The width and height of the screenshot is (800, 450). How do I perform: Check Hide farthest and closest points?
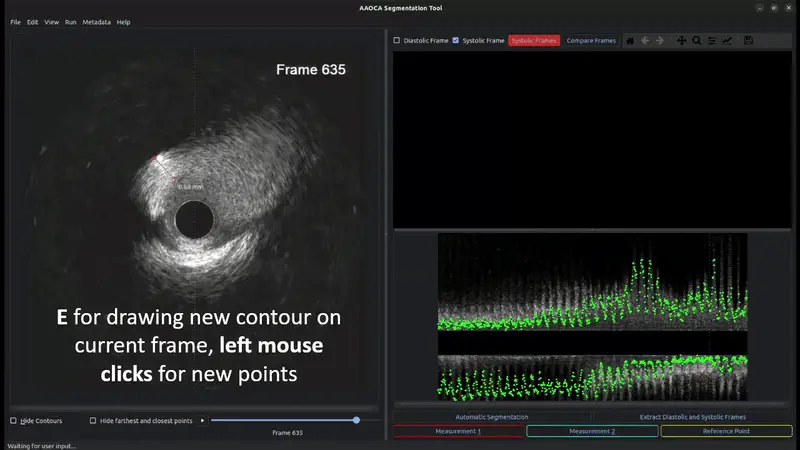[93, 421]
